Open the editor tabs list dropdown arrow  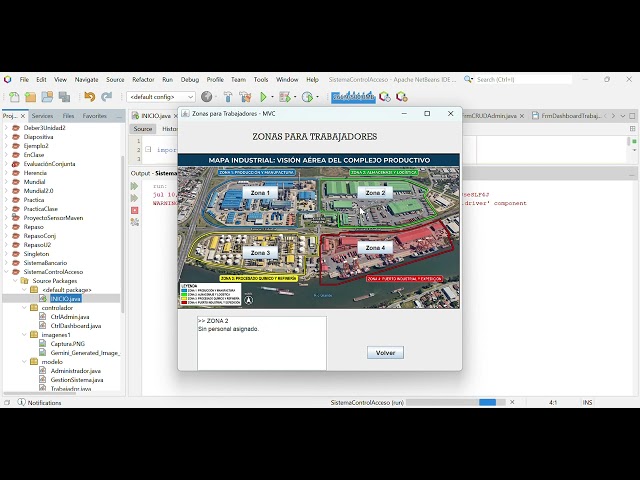point(622,116)
